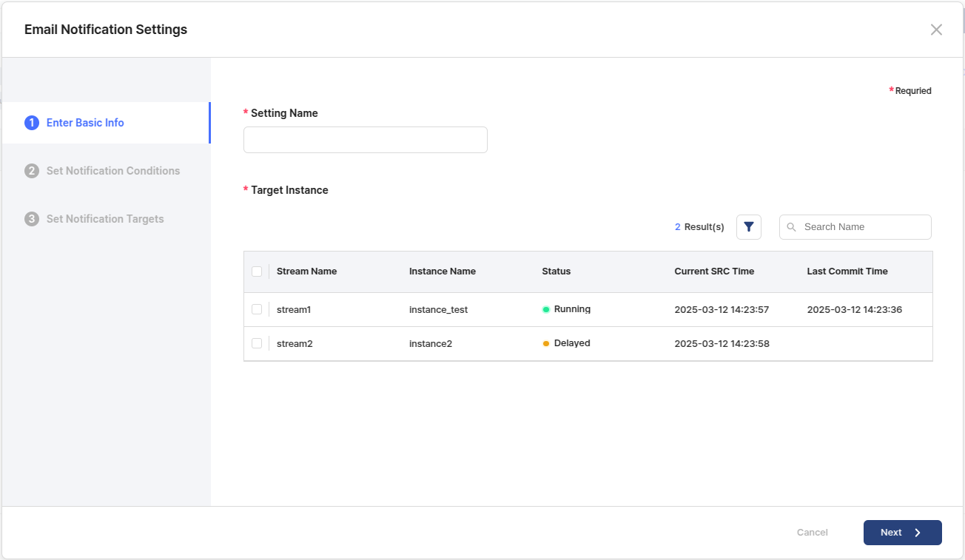Click the step 3 number badge
This screenshot has width=965, height=560.
tap(32, 219)
